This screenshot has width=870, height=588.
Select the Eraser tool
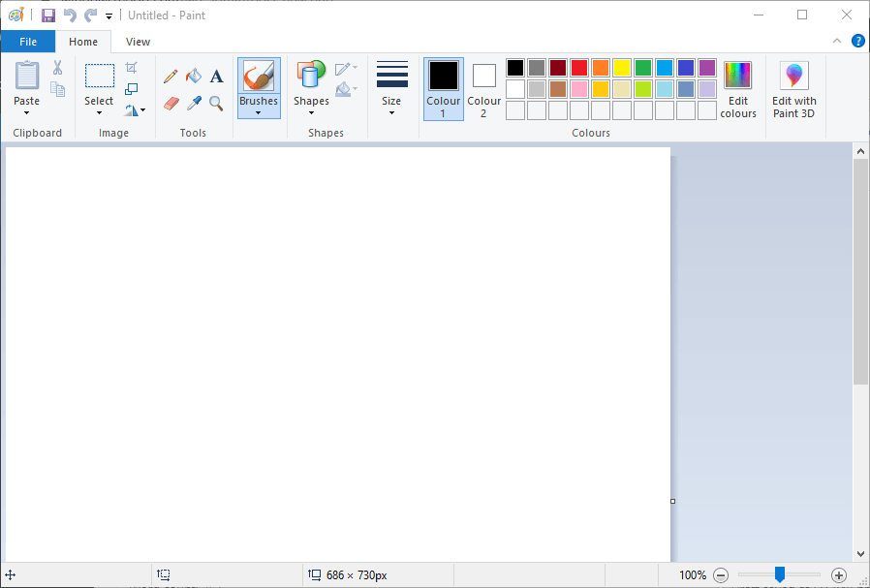pyautogui.click(x=171, y=103)
